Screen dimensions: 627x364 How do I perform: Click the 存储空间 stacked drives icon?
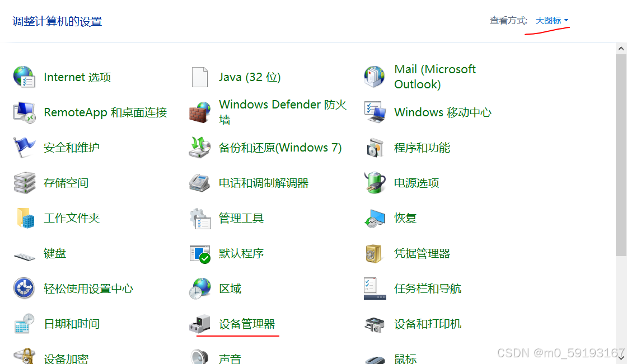[x=25, y=183]
